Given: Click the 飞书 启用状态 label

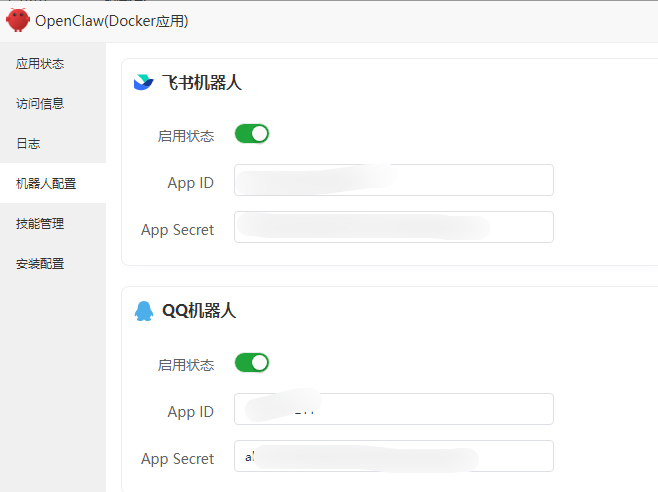Looking at the screenshot, I should (185, 136).
